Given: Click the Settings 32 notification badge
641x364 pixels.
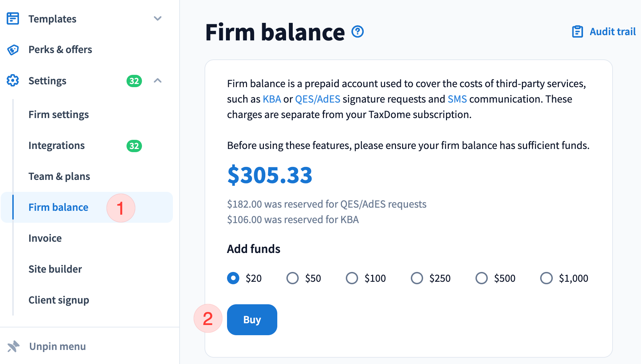Looking at the screenshot, I should tap(134, 81).
